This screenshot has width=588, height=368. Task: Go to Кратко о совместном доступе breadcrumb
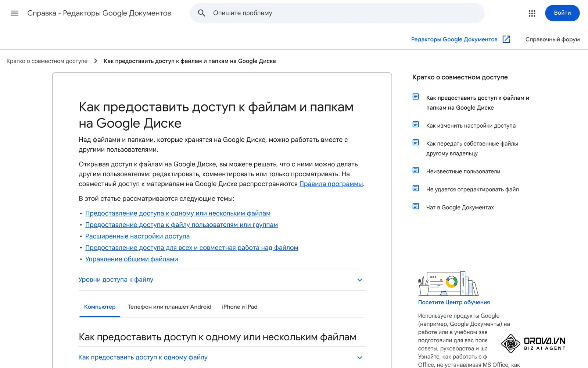click(x=47, y=61)
